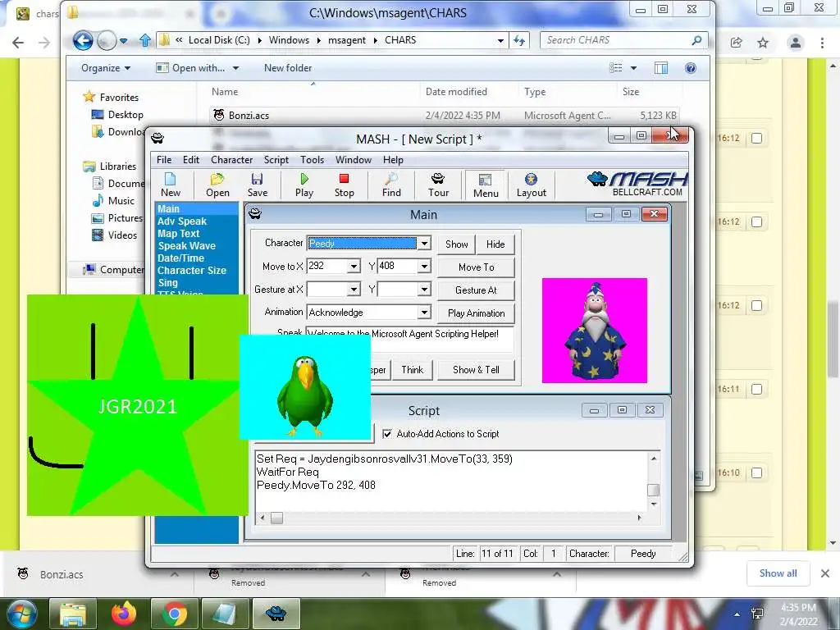Click Show all downloads button
This screenshot has height=630, width=840.
778,573
